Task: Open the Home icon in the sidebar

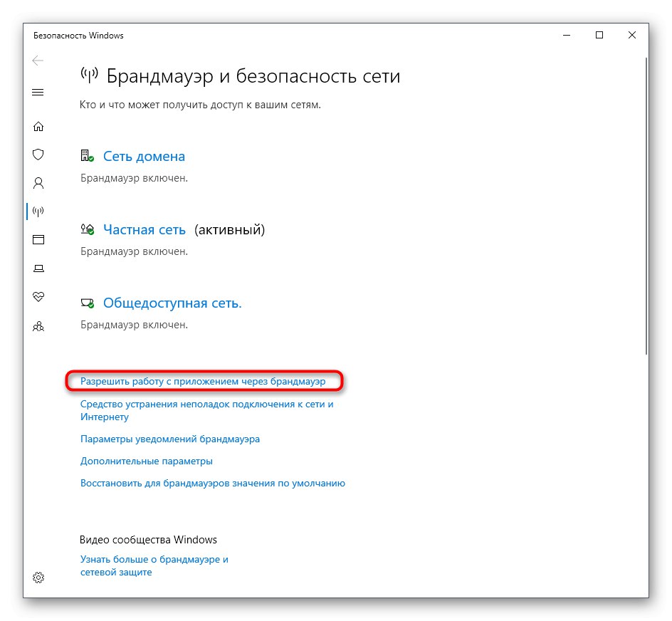Action: [x=38, y=126]
